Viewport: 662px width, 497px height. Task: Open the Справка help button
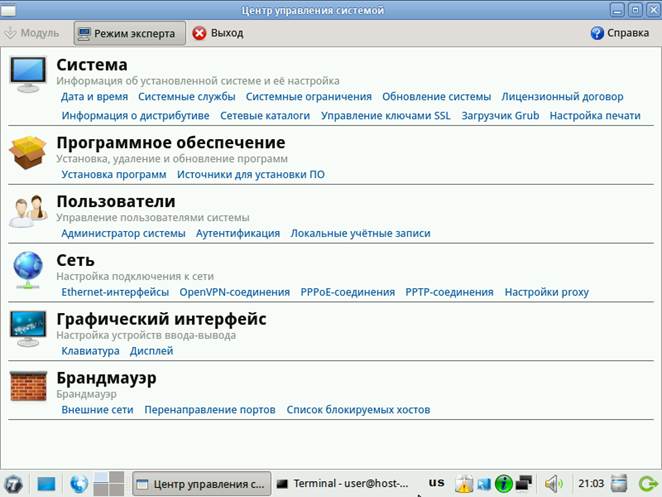[620, 33]
